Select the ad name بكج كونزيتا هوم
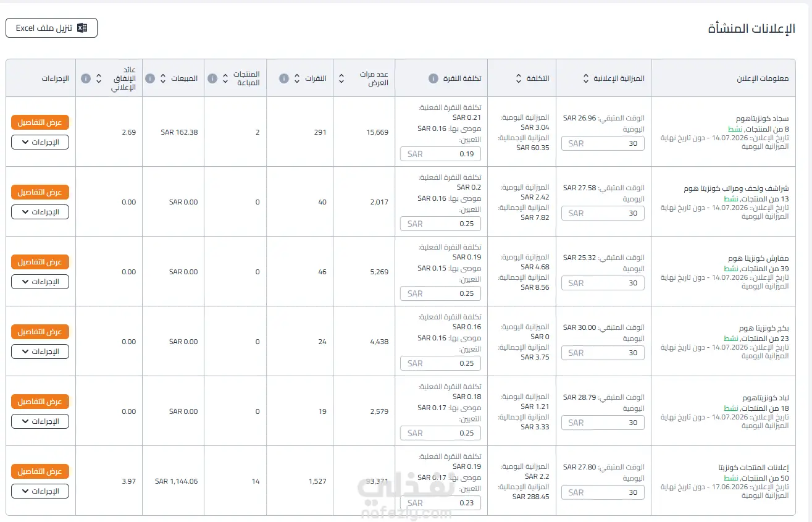812x522 pixels. tap(764, 327)
